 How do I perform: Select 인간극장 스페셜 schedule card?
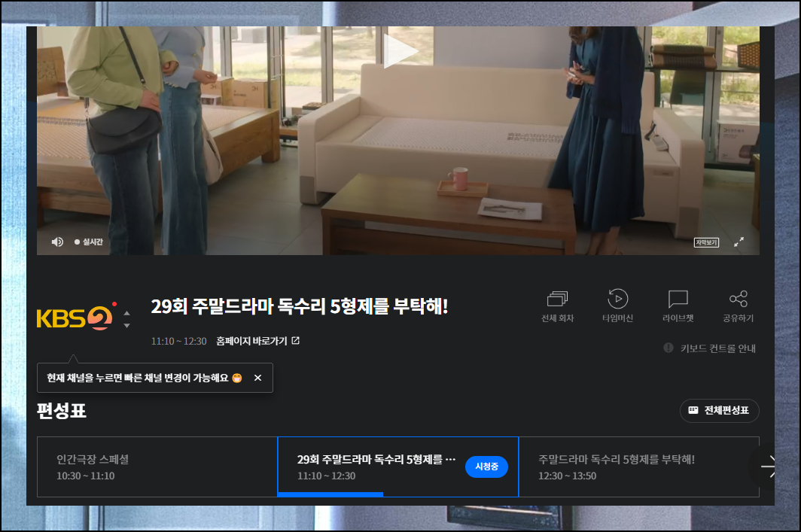click(157, 467)
